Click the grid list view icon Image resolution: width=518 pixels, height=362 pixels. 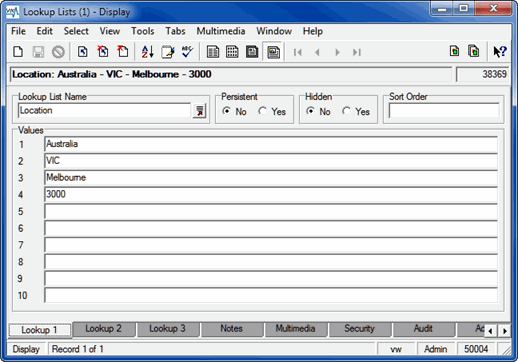coord(232,52)
